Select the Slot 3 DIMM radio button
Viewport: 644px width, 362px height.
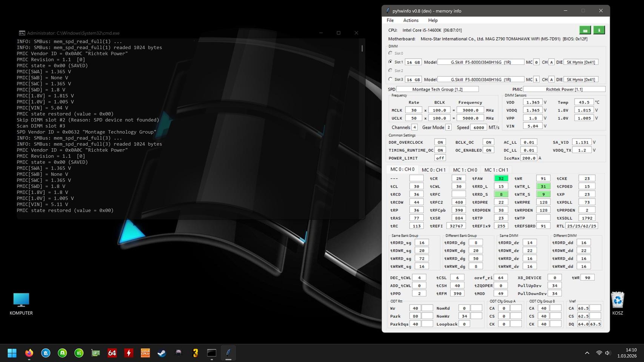click(x=390, y=79)
